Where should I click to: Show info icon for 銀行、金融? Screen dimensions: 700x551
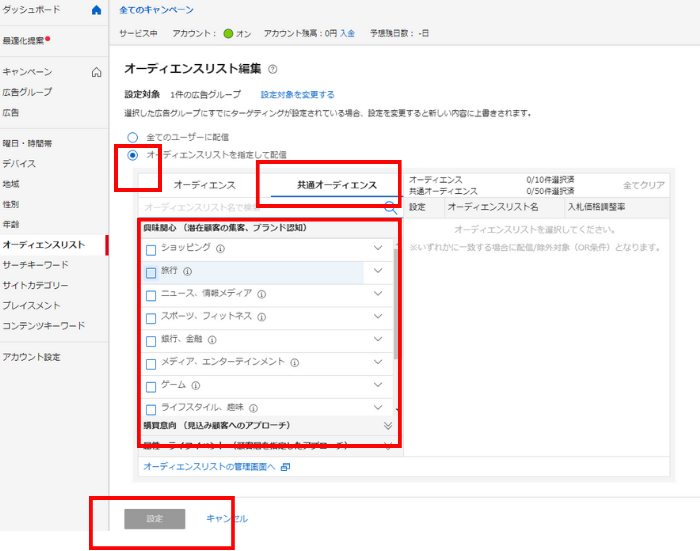(x=212, y=340)
